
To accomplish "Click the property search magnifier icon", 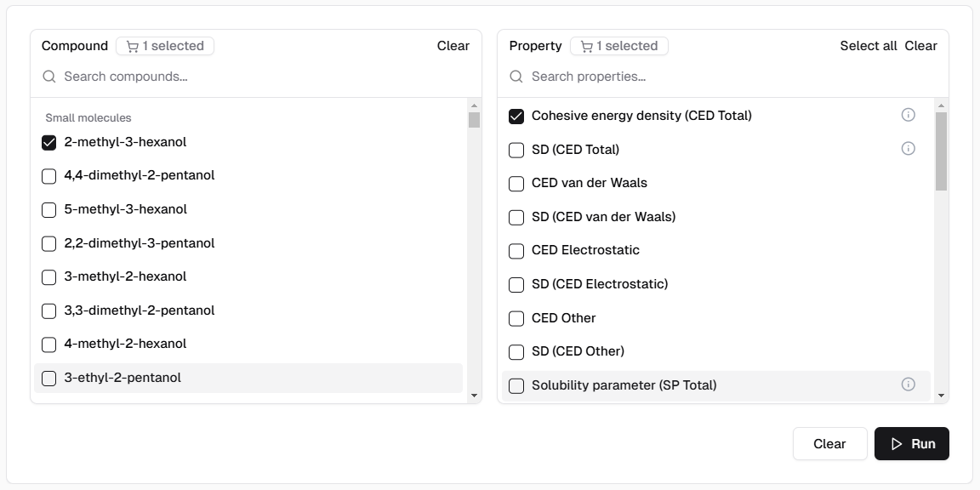I will (x=516, y=77).
